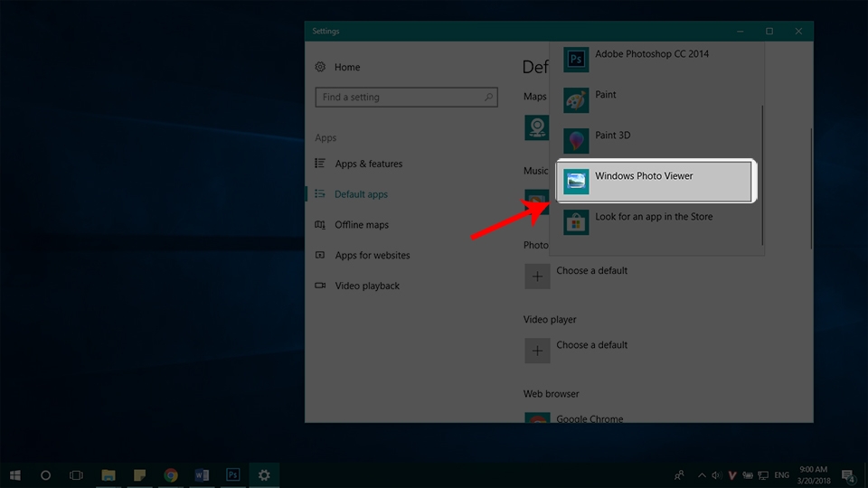The image size is (868, 488).
Task: Click the Maps app icon
Action: 536,127
